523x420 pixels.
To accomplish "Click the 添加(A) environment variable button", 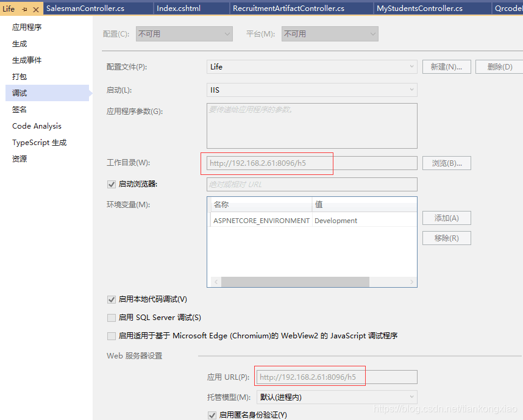I will click(447, 218).
